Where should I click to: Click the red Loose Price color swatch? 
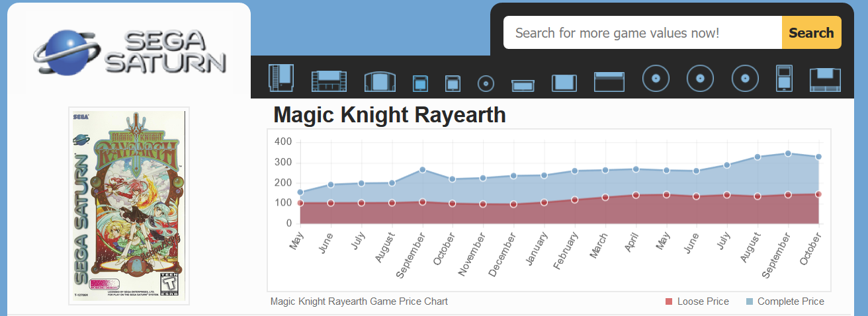click(669, 301)
